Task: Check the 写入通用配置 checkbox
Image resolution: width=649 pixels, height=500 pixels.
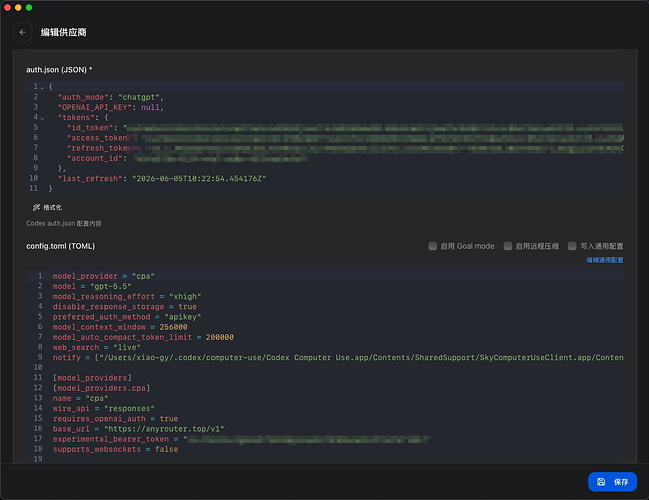Action: (572, 246)
